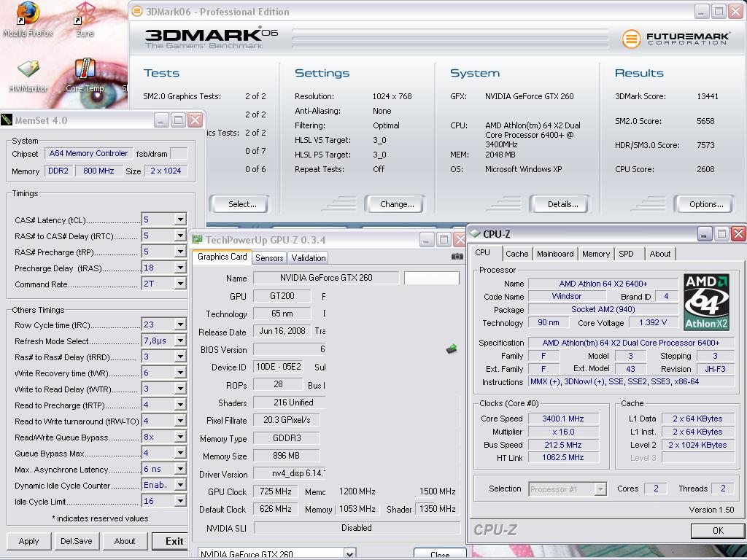Viewport: 747px width, 560px height.
Task: Click the GPU-Z title bar icon
Action: tap(197, 239)
